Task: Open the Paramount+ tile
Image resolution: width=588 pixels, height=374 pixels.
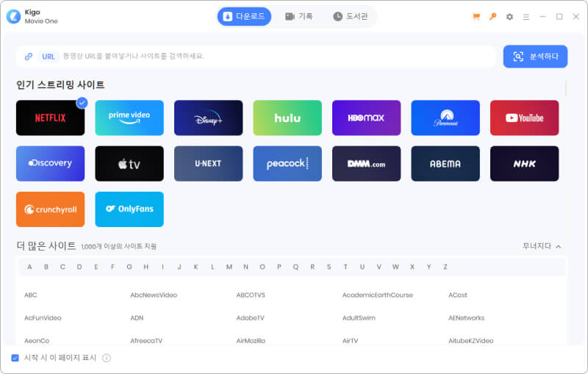Action: coord(445,118)
